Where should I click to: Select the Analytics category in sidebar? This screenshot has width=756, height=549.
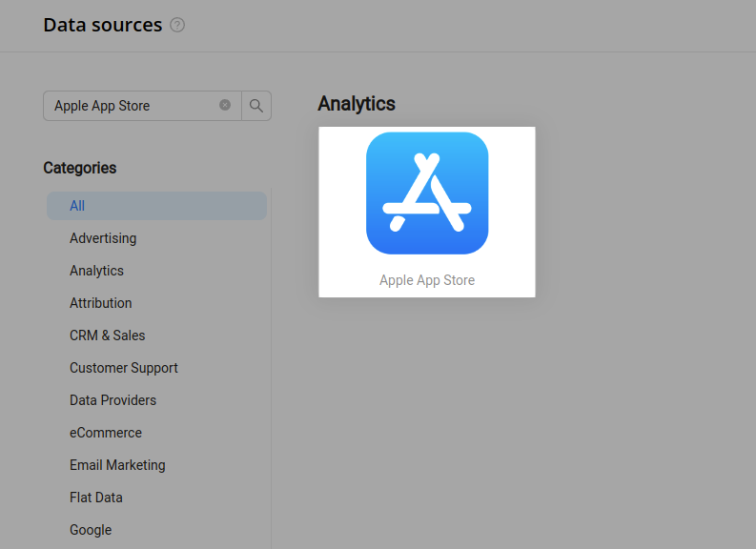point(96,271)
